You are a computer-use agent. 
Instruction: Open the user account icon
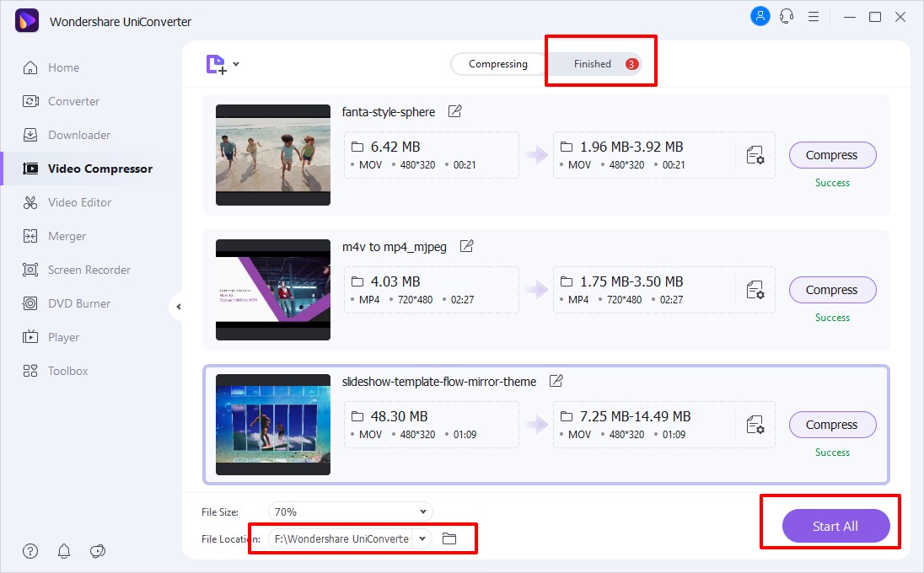760,16
